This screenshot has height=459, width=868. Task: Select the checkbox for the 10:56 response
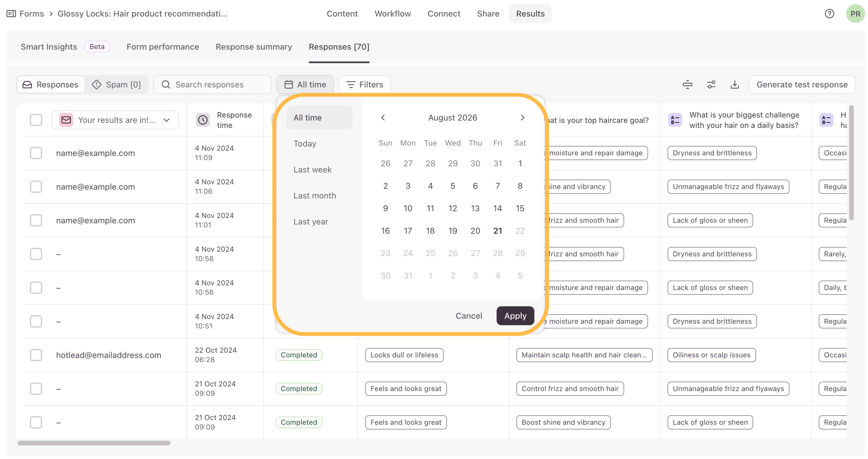click(36, 288)
